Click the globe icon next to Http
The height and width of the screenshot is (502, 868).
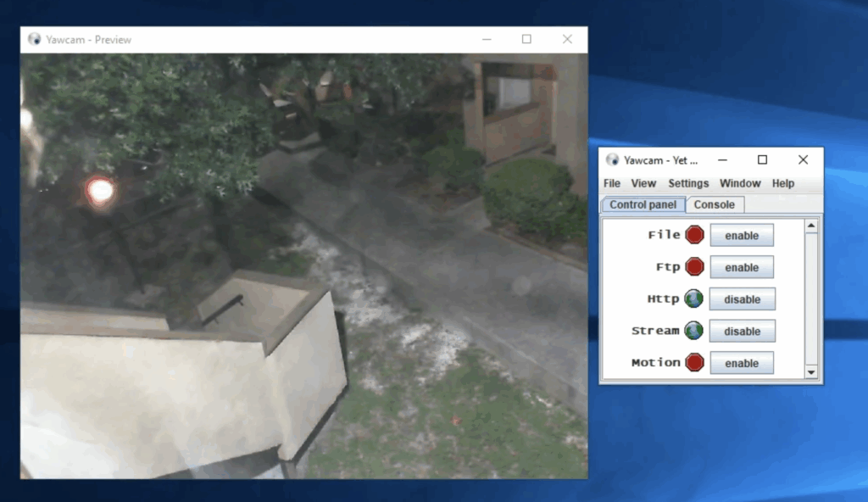(x=693, y=299)
